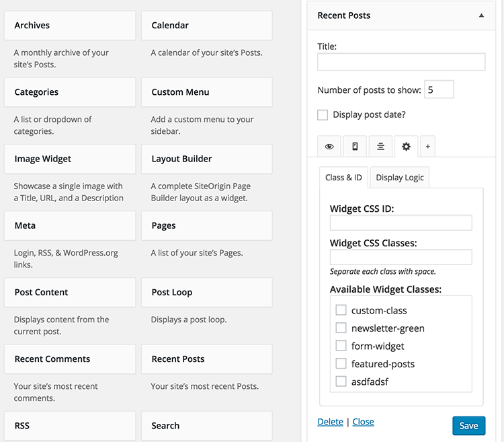Click the Delete link
504x442 pixels.
pos(330,422)
